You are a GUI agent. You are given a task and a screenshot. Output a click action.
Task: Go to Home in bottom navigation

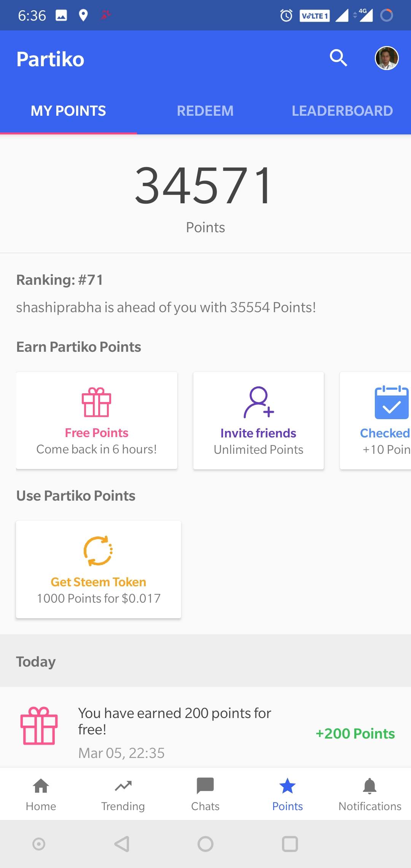click(41, 794)
